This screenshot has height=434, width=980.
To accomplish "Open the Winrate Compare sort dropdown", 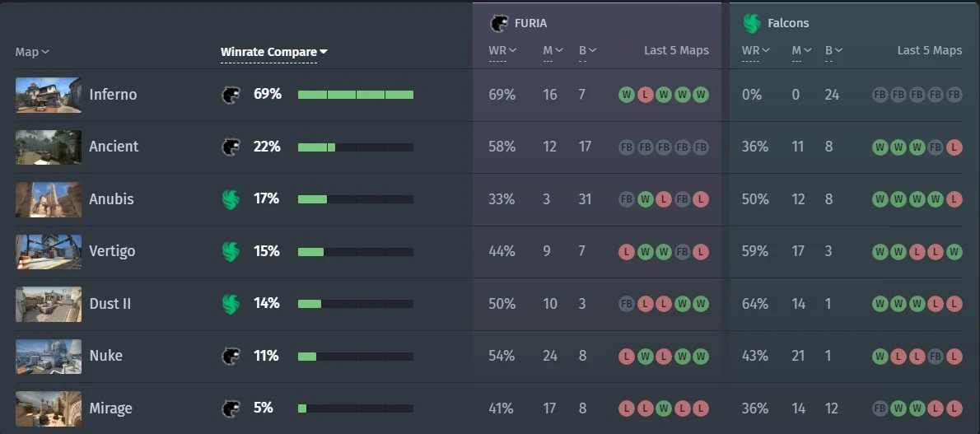I will [x=273, y=52].
